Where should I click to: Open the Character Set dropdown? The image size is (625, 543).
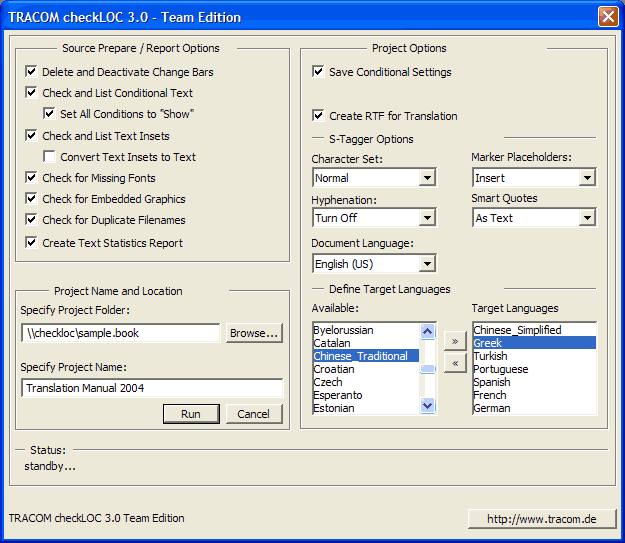tap(427, 178)
